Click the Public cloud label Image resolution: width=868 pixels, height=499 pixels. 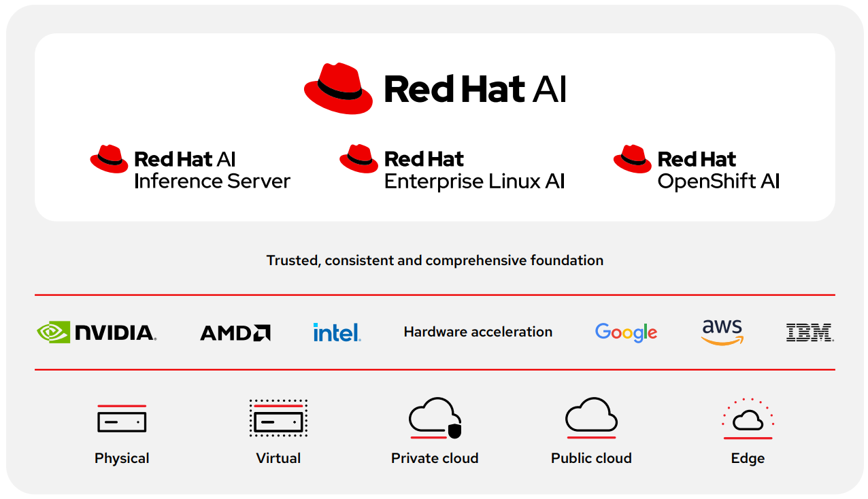click(x=591, y=458)
